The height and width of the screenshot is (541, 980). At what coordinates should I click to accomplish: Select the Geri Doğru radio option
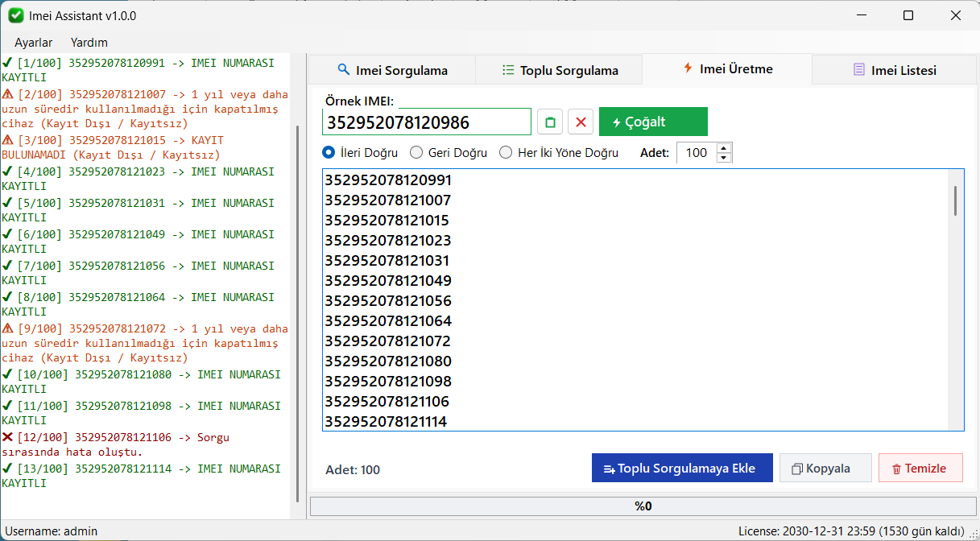(449, 152)
